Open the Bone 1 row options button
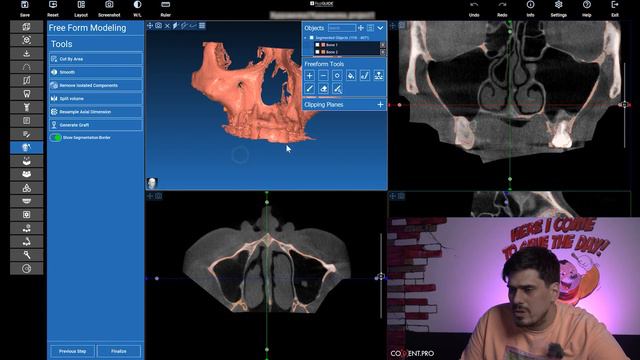640x360 pixels. click(x=382, y=45)
